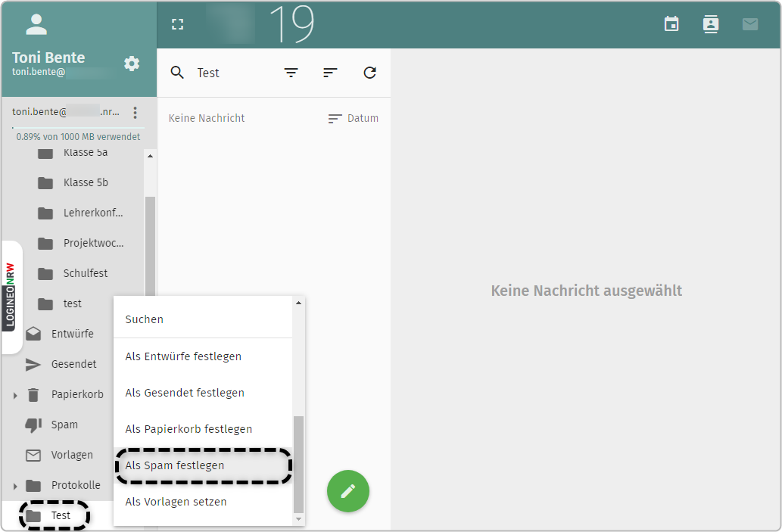Click the LOGINEO NRW side tab
Viewport: 782px width, 532px height.
coord(11,295)
